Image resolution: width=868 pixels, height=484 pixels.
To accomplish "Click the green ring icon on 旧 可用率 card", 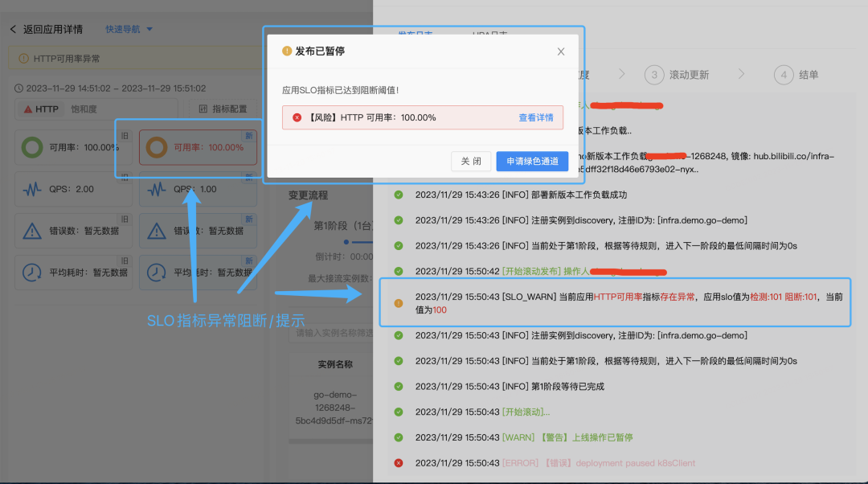I will pos(32,147).
